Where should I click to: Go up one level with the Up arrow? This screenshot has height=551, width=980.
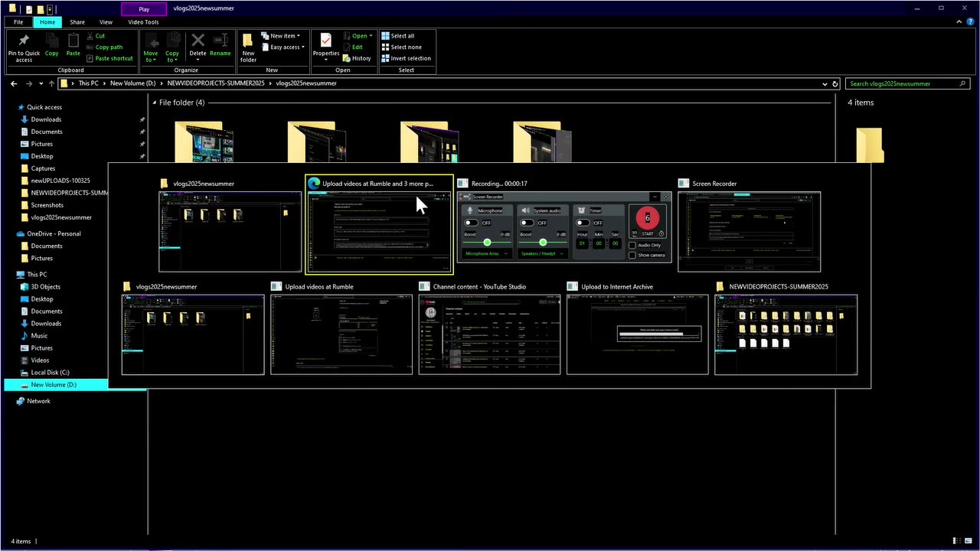click(x=51, y=83)
